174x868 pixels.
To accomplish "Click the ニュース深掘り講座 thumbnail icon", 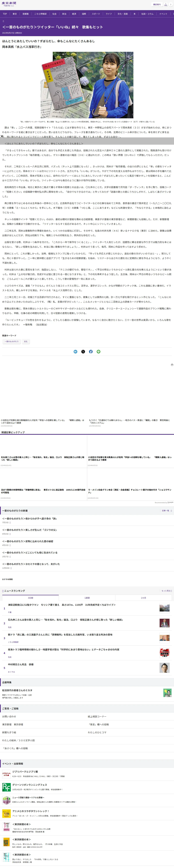I will (6, 800).
